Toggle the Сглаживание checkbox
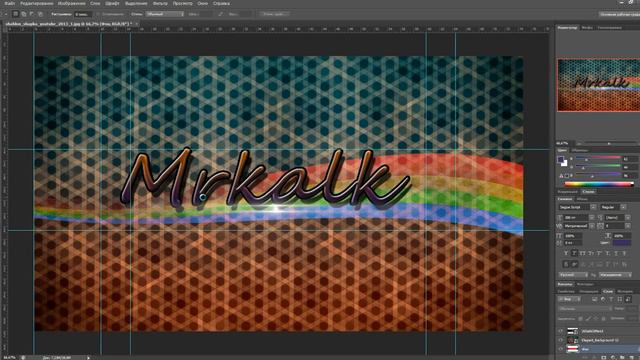Viewport: 640px width, 360px height. [x=98, y=14]
